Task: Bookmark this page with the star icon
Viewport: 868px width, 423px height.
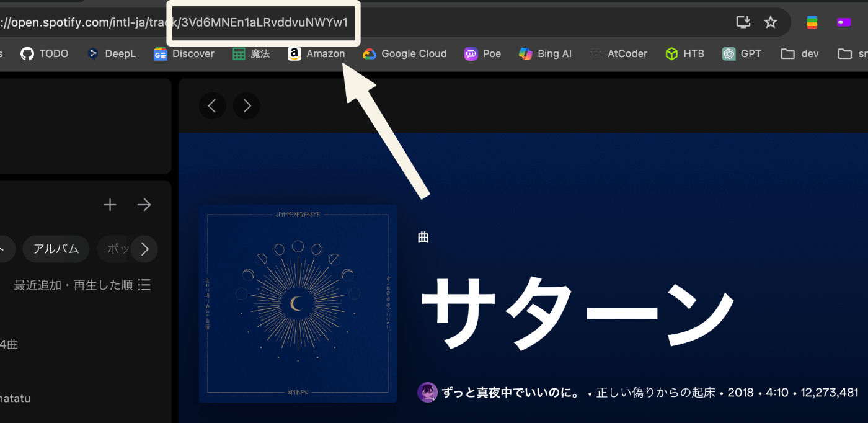Action: pos(771,22)
